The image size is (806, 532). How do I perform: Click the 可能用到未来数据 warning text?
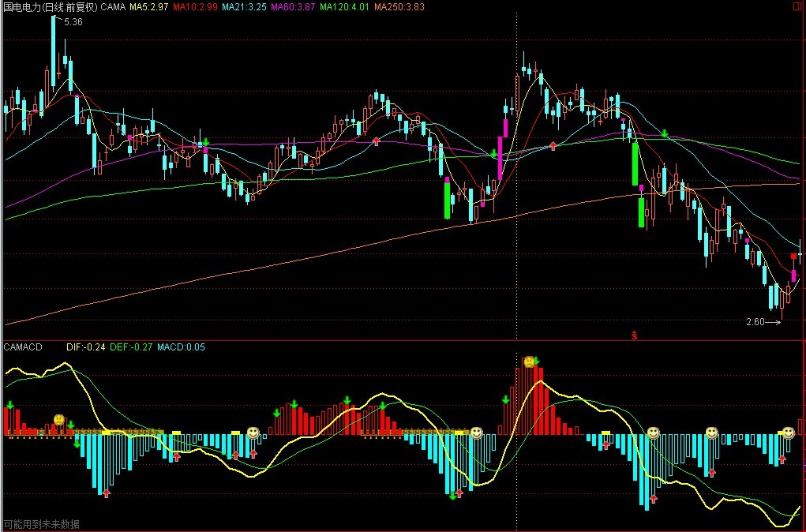pyautogui.click(x=42, y=524)
